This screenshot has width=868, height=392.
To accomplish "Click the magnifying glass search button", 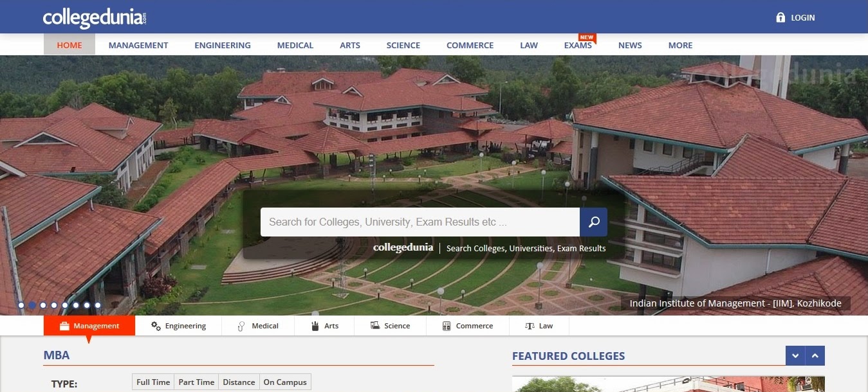I will pyautogui.click(x=593, y=222).
